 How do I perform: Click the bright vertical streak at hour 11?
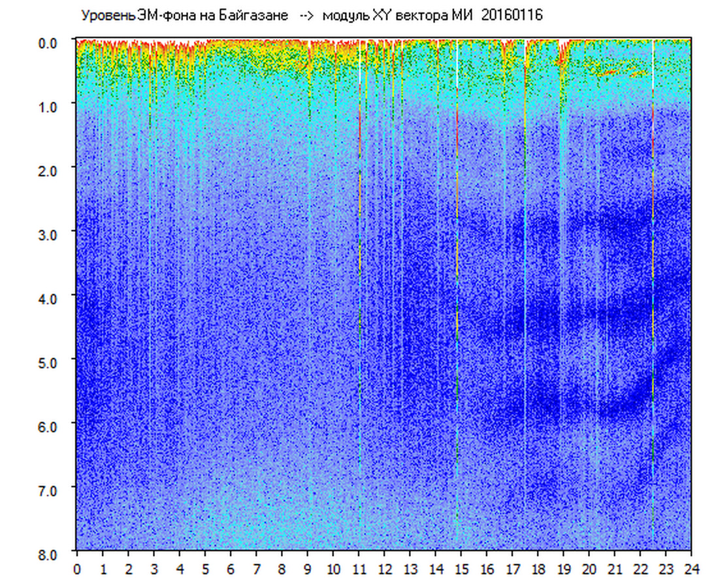tap(359, 196)
